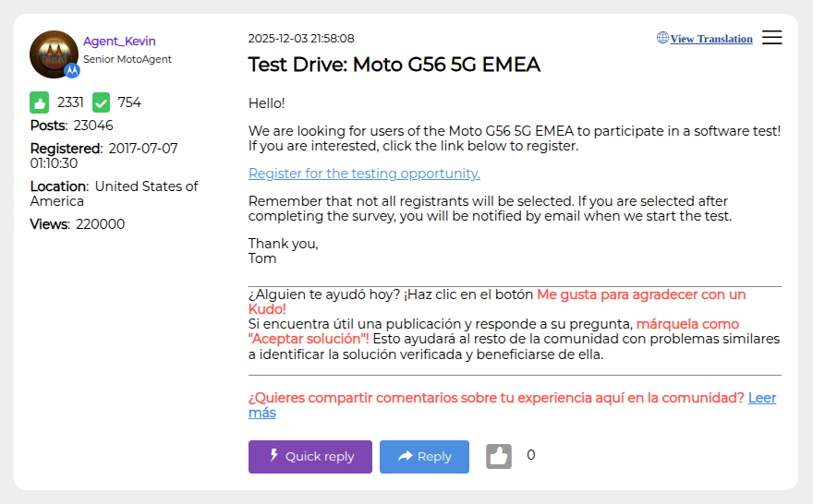Click the green checkmark solutions icon
This screenshot has height=504, width=813.
coord(101,102)
